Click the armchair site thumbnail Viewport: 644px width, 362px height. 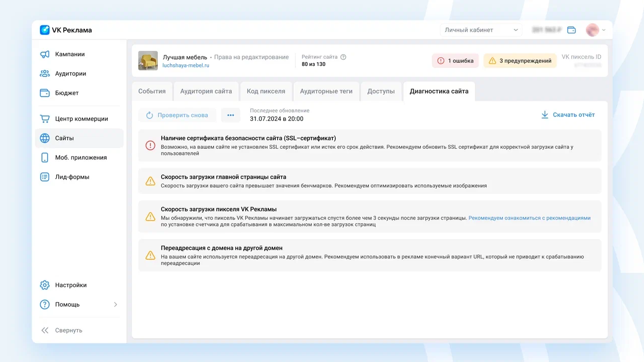[148, 61]
